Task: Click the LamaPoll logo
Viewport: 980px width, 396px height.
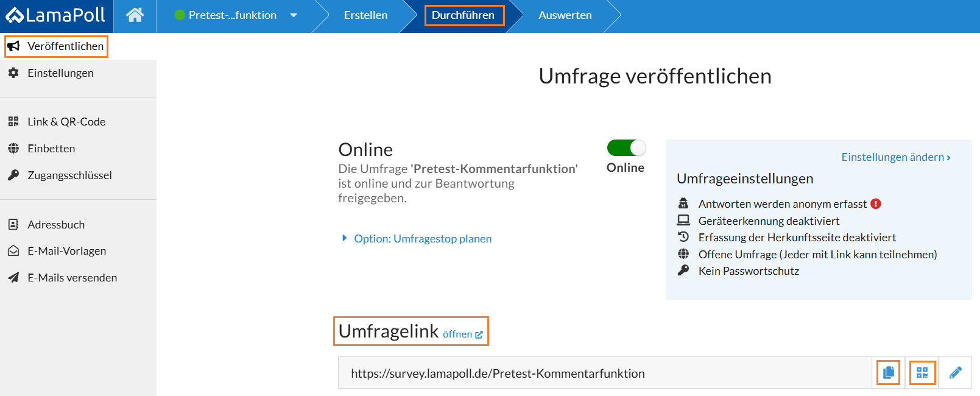Action: (56, 15)
